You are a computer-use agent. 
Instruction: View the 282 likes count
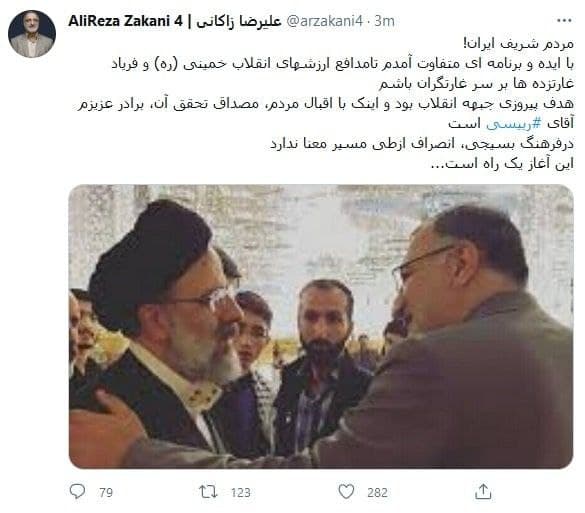click(x=377, y=492)
